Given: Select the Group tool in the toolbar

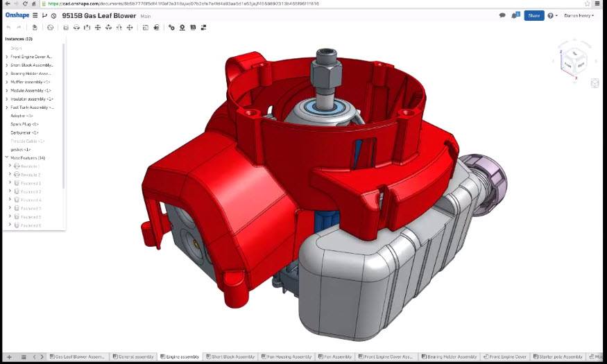Looking at the screenshot, I should tap(146, 28).
